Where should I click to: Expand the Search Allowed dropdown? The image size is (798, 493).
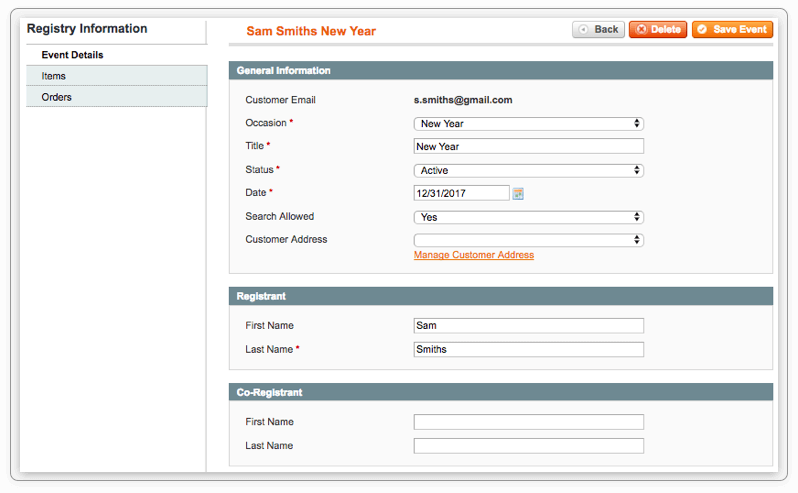pyautogui.click(x=529, y=217)
